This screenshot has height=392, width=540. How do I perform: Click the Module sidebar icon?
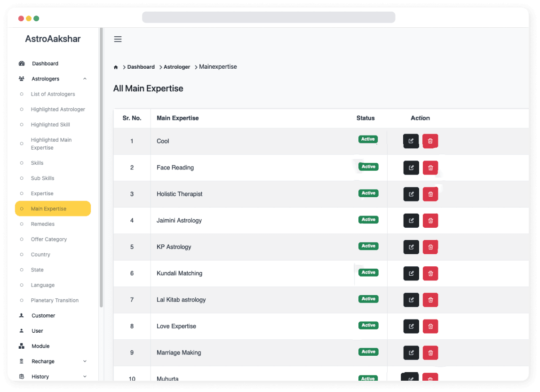[21, 346]
